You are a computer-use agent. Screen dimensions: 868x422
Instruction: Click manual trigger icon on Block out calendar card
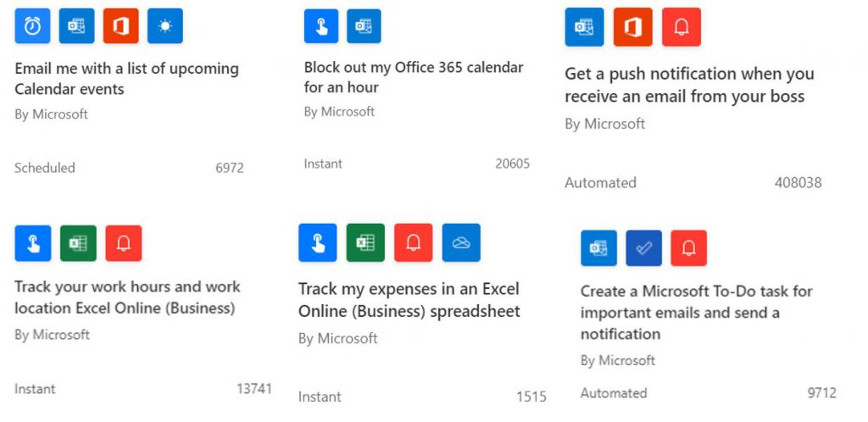[321, 26]
